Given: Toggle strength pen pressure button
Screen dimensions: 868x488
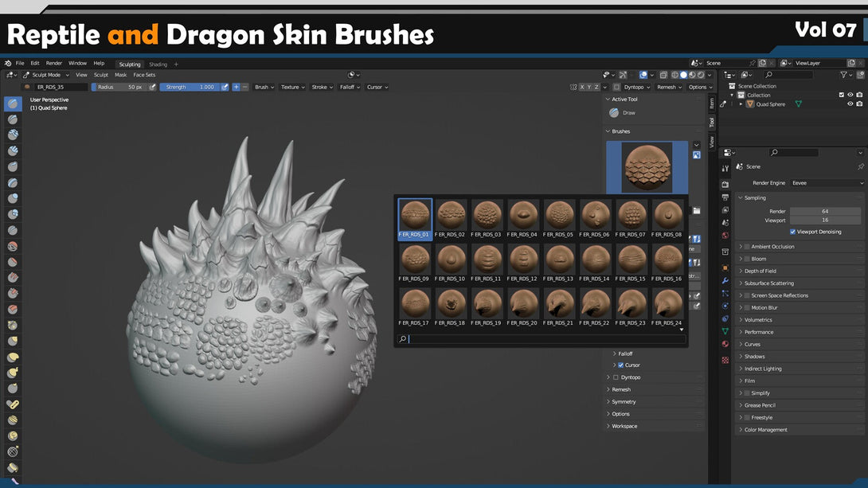Looking at the screenshot, I should click(x=225, y=87).
